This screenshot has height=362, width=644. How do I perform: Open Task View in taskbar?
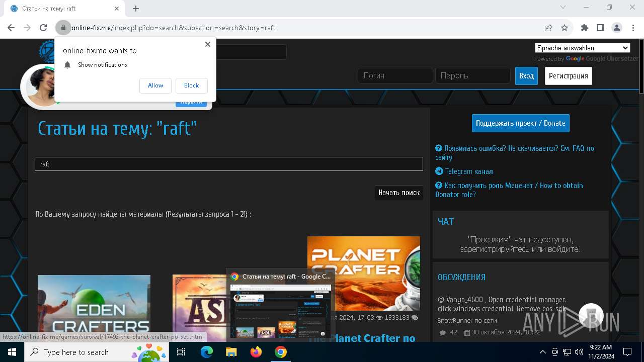point(181,352)
